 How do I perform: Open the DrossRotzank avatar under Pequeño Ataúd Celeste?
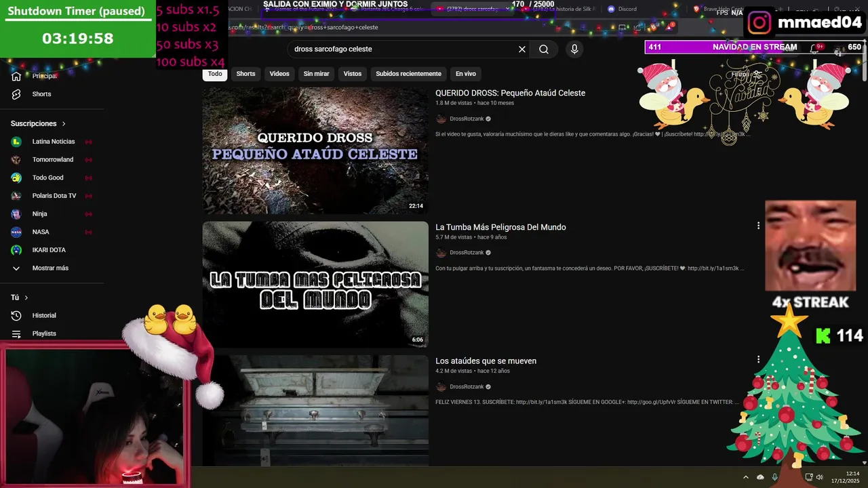441,119
